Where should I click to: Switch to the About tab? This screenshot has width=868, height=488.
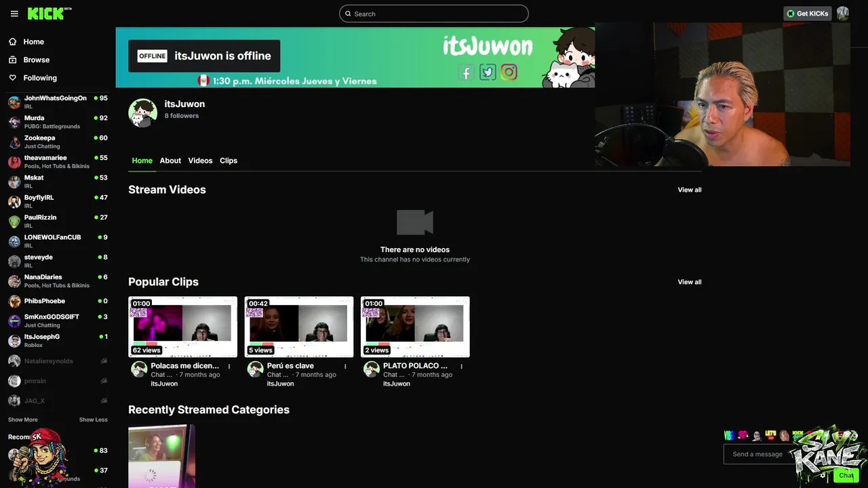click(x=170, y=161)
